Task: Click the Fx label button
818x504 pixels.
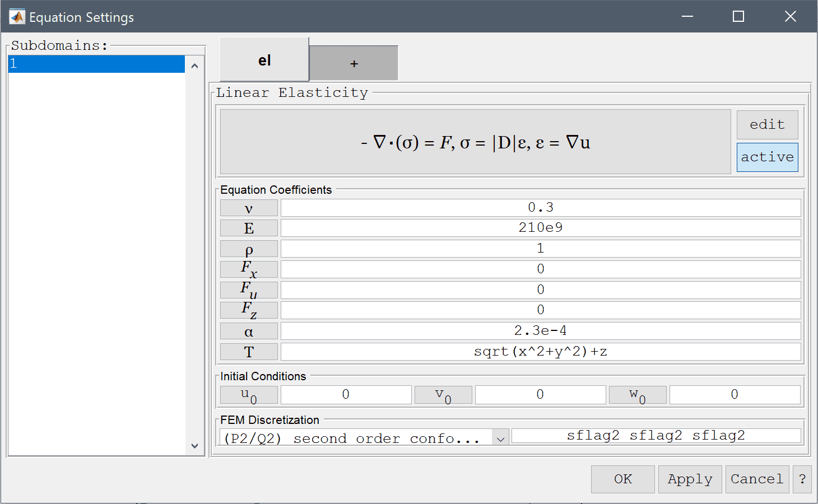Action: pyautogui.click(x=249, y=269)
